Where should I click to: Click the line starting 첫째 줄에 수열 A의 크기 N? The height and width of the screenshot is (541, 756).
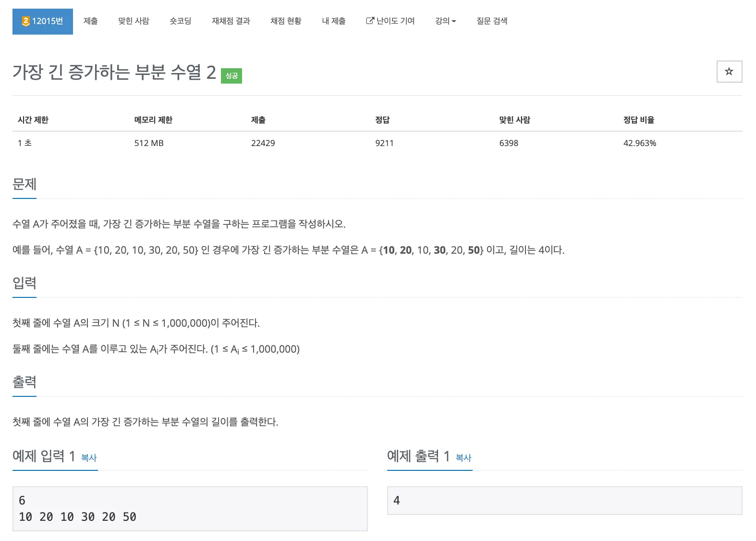pyautogui.click(x=136, y=323)
